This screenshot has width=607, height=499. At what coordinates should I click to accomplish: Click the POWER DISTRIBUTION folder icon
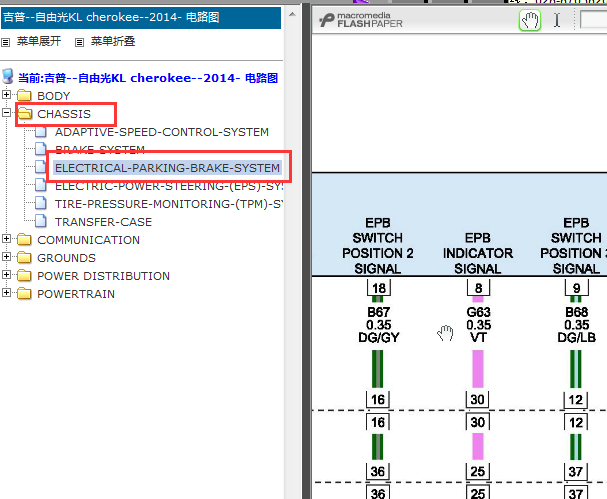(24, 275)
